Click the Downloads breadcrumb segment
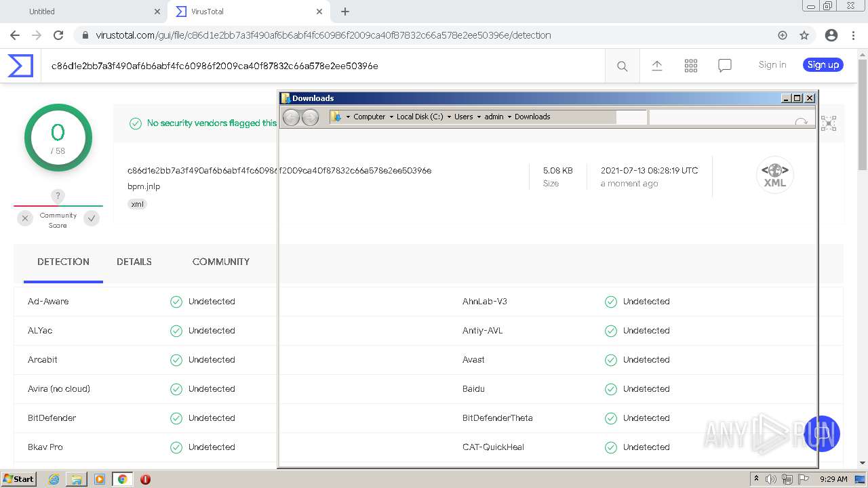The height and width of the screenshot is (488, 868). pyautogui.click(x=532, y=117)
